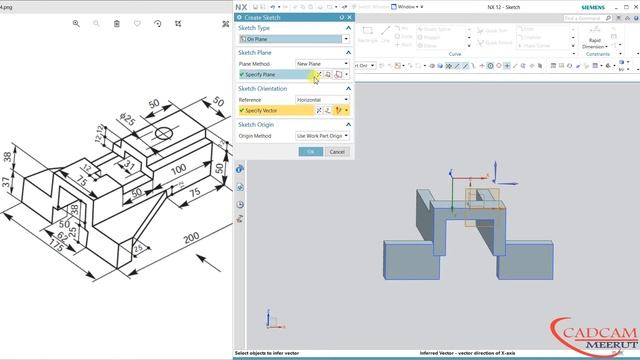
Task: Open the second icon on left resource bar
Action: pyautogui.click(x=240, y=187)
